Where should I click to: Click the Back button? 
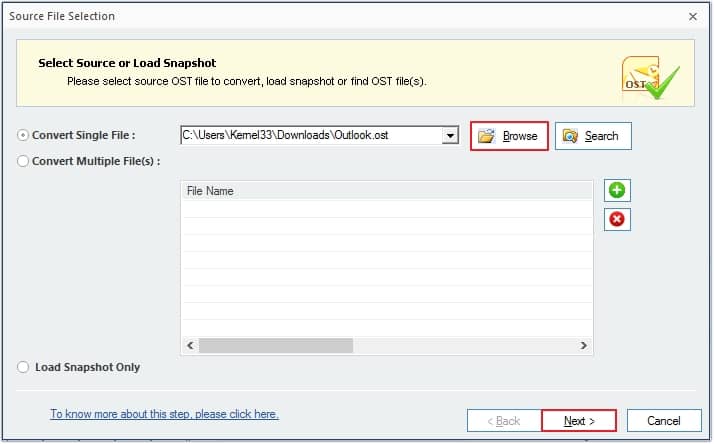pos(504,421)
